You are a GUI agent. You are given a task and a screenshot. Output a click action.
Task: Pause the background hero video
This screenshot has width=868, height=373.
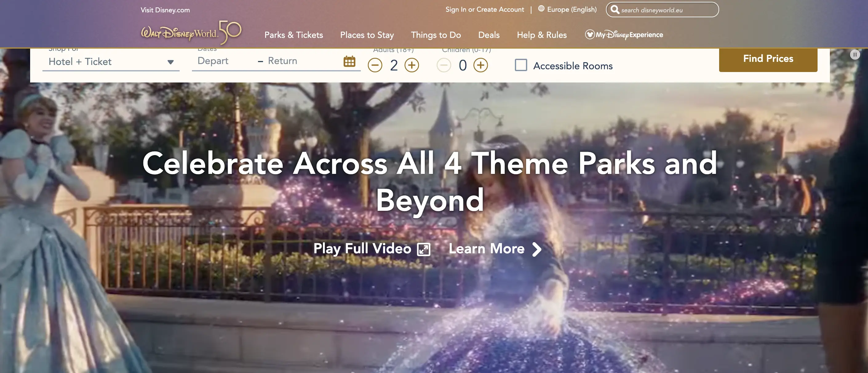(854, 55)
